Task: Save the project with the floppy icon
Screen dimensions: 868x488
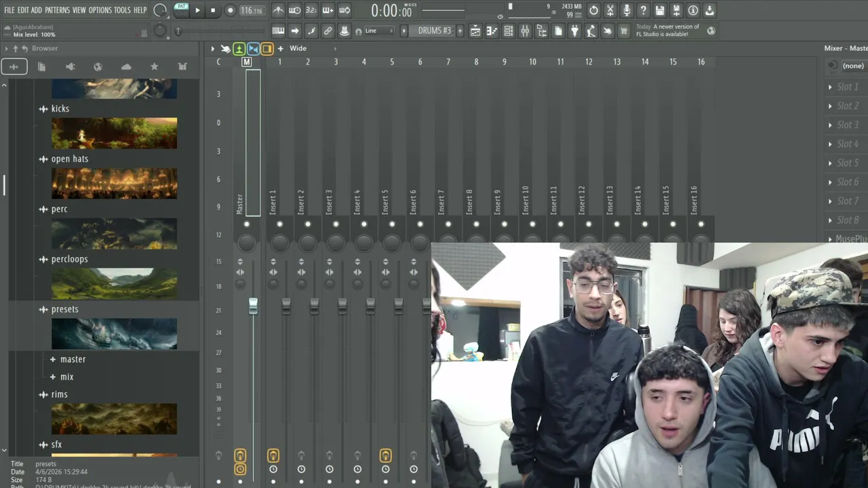Action: click(x=660, y=10)
